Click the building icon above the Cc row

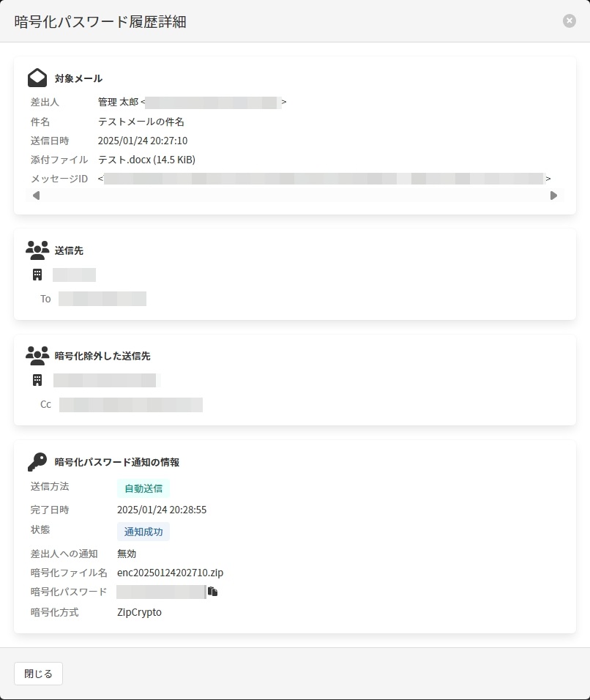[37, 380]
